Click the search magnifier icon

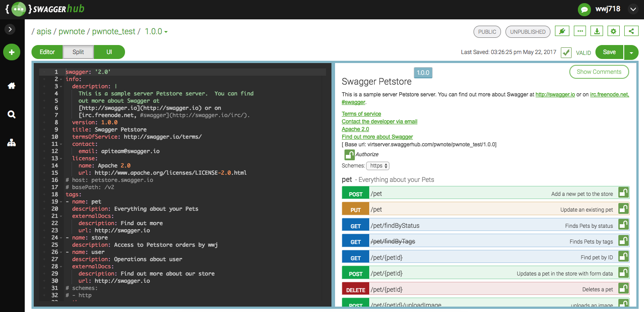(12, 114)
